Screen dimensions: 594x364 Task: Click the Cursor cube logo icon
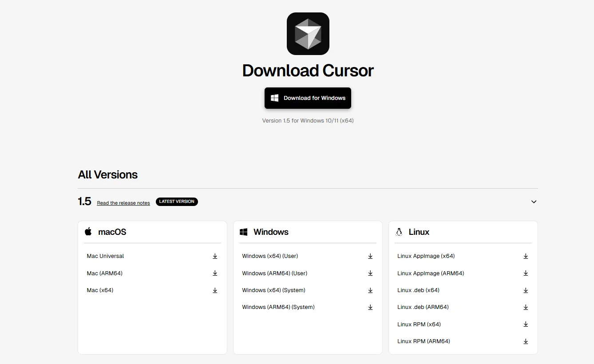[308, 34]
